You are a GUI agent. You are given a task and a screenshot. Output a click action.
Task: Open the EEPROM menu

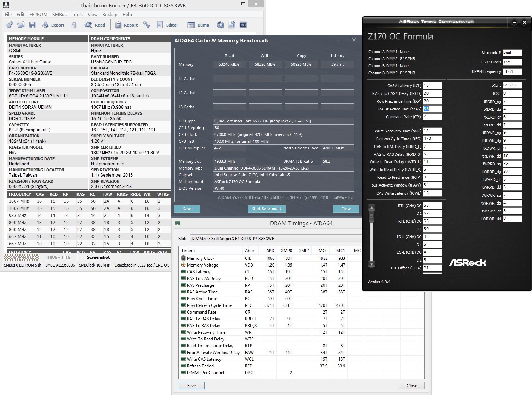[x=38, y=15]
